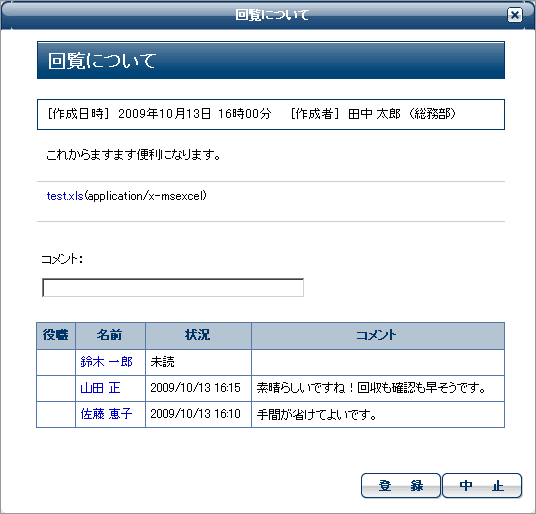Click the message text これからますます便利になります
The height and width of the screenshot is (514, 536).
133,155
